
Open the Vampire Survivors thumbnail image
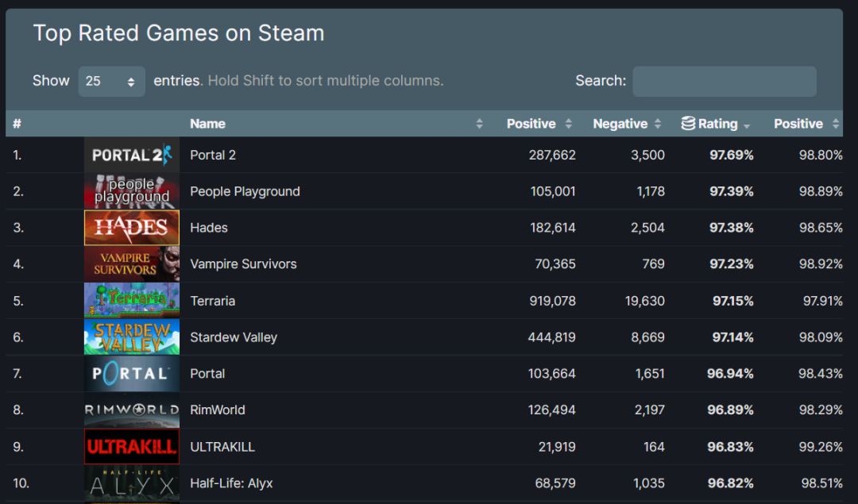coord(131,264)
